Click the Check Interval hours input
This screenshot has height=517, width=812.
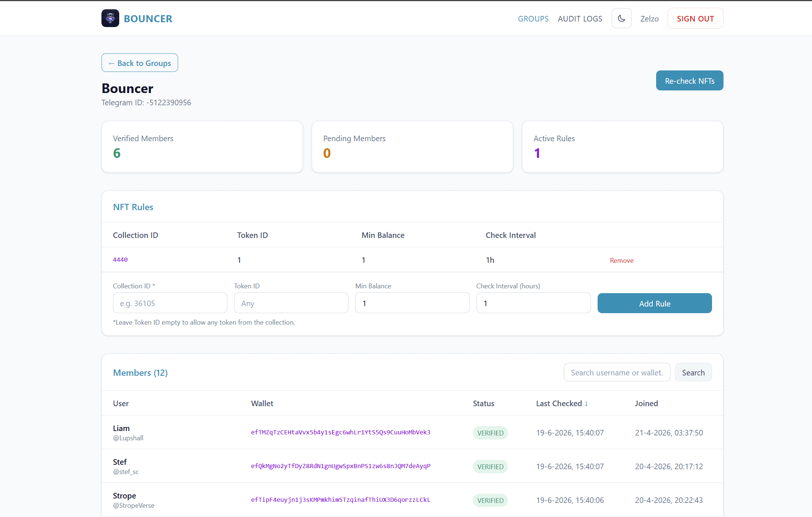(533, 303)
